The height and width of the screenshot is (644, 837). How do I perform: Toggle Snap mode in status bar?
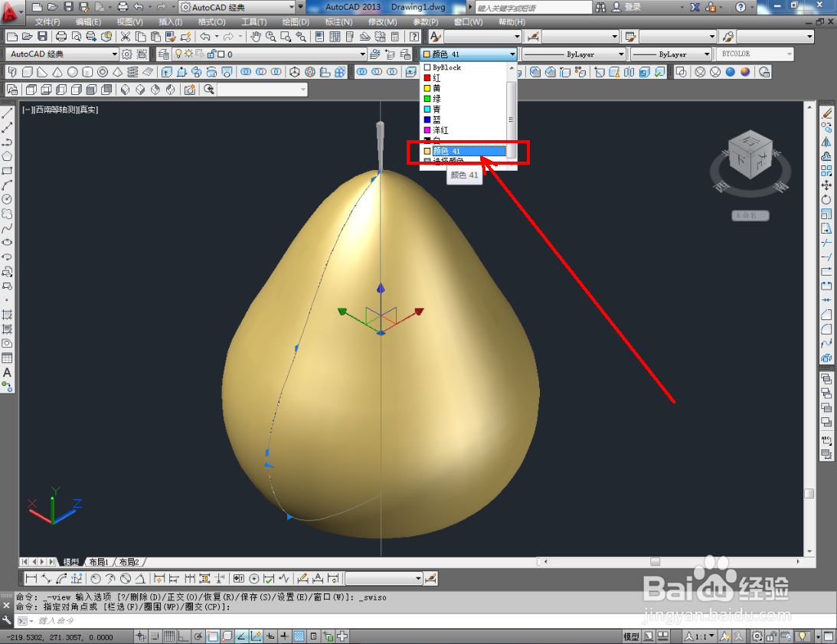(155, 636)
